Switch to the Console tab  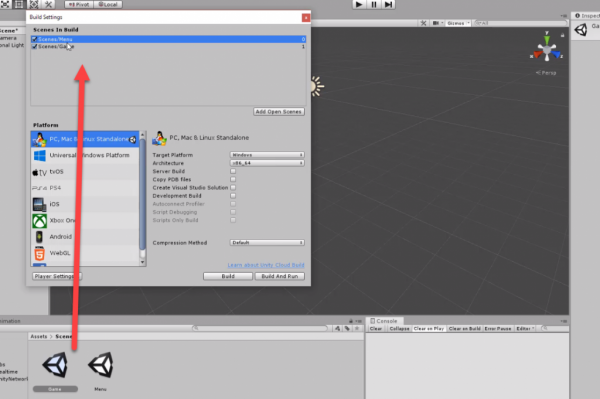coord(384,321)
